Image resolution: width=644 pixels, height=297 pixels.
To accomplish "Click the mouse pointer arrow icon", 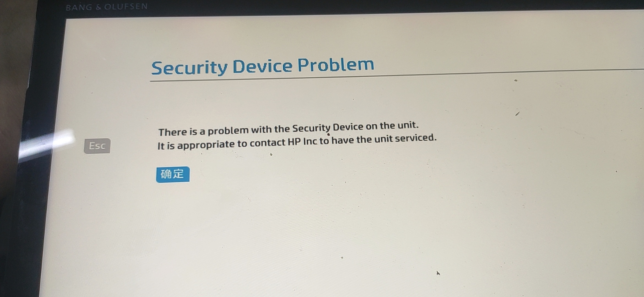I will 438,273.
